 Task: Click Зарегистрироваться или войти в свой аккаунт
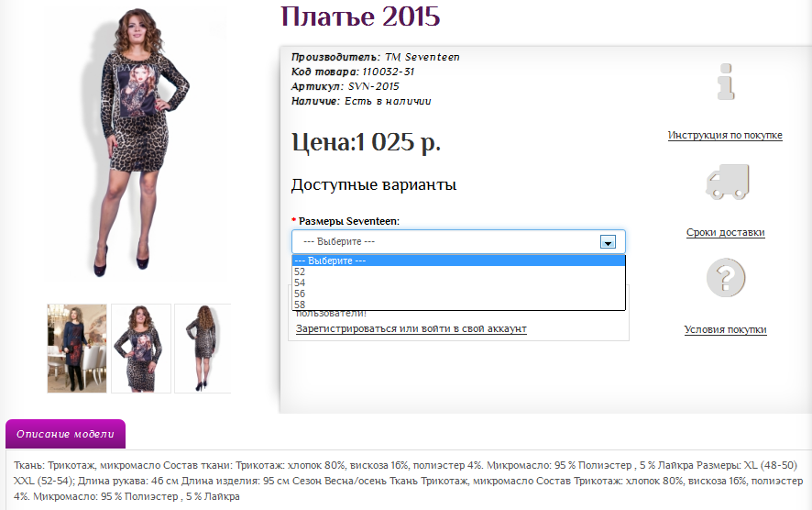[411, 328]
